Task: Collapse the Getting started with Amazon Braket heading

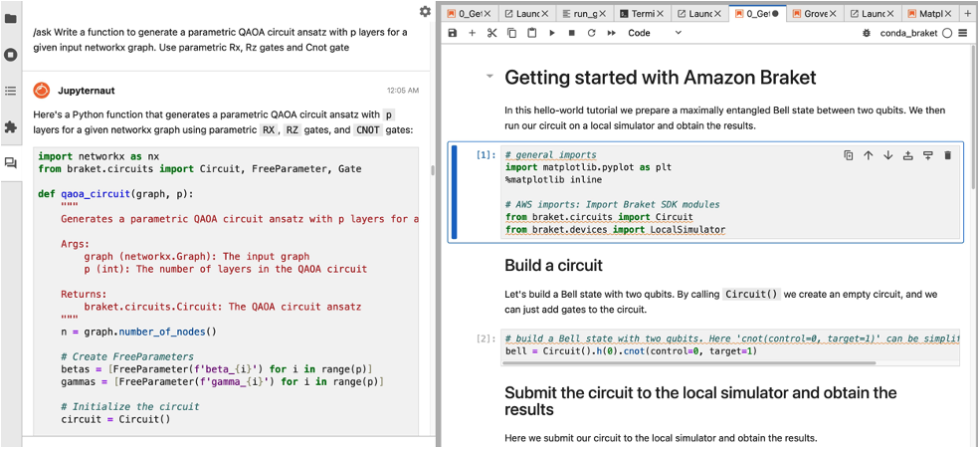Action: [489, 77]
